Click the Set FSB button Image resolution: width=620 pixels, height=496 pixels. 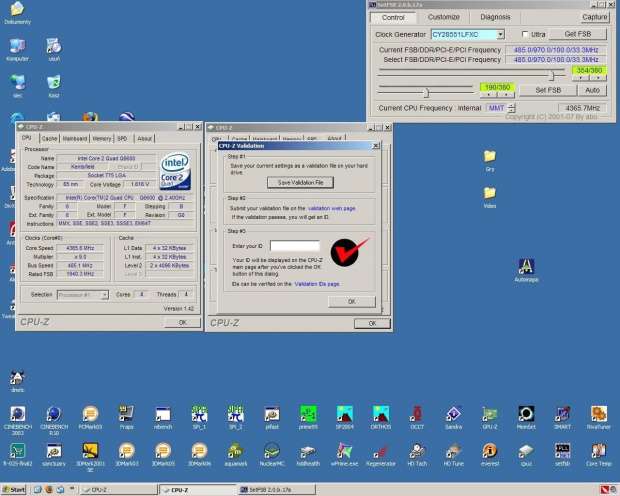(x=548, y=90)
